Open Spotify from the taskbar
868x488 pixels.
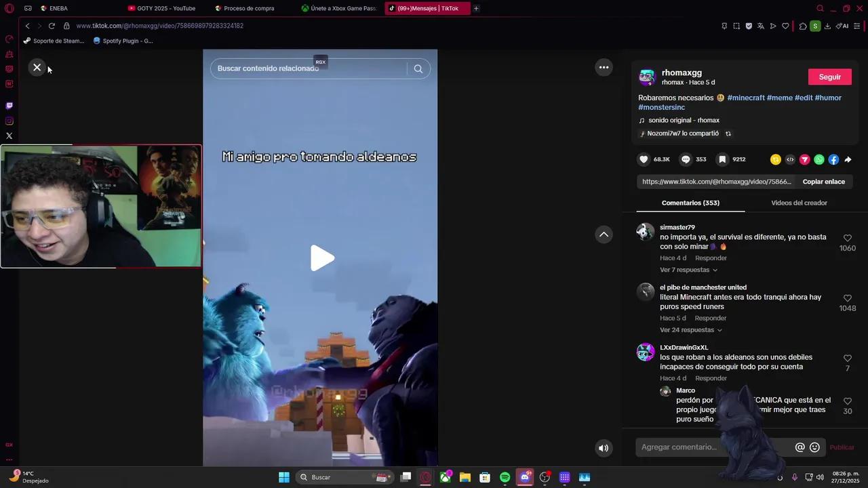[505, 477]
